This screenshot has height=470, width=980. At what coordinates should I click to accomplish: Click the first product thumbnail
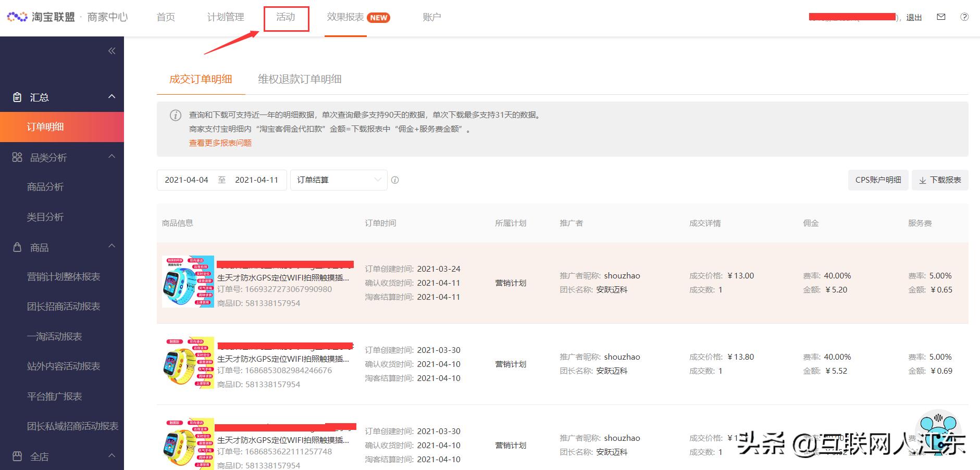(x=188, y=281)
